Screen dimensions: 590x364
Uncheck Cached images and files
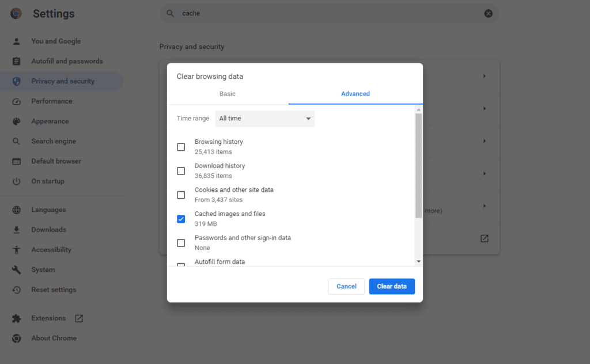click(181, 219)
